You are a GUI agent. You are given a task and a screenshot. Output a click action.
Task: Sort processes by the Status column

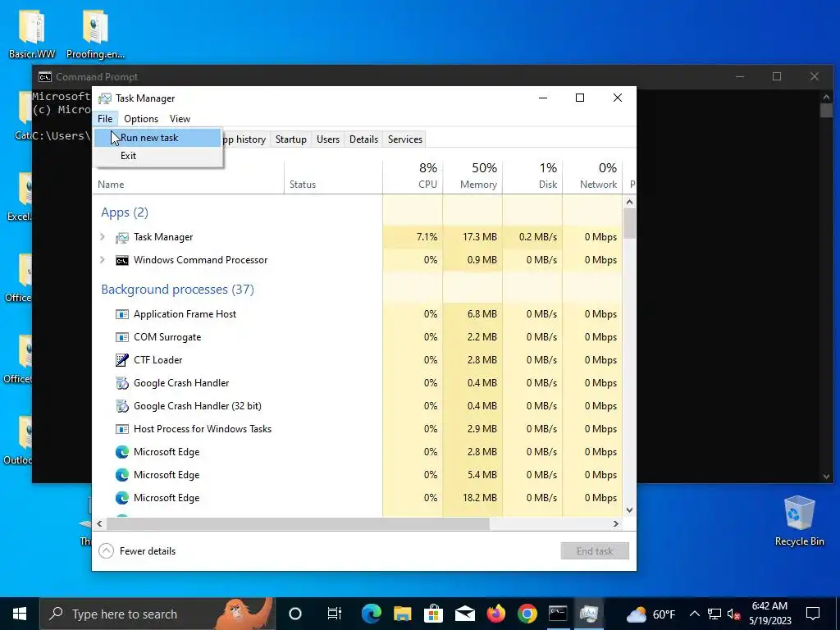coord(333,177)
